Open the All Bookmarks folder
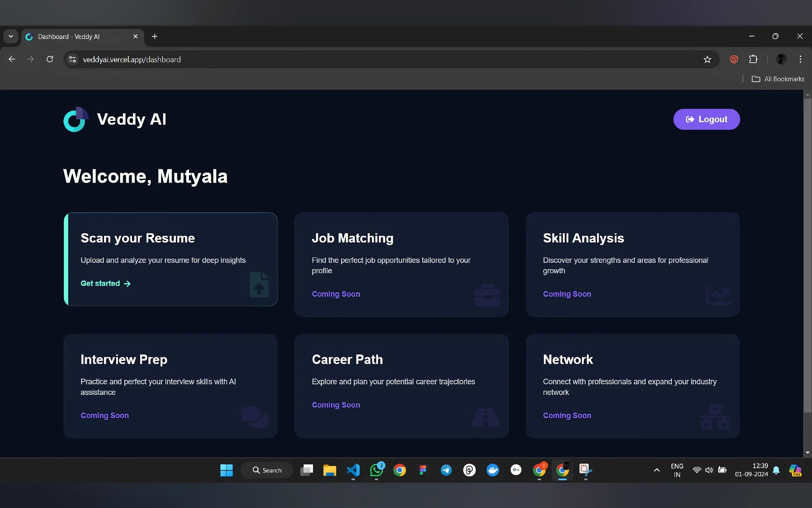 click(x=778, y=79)
